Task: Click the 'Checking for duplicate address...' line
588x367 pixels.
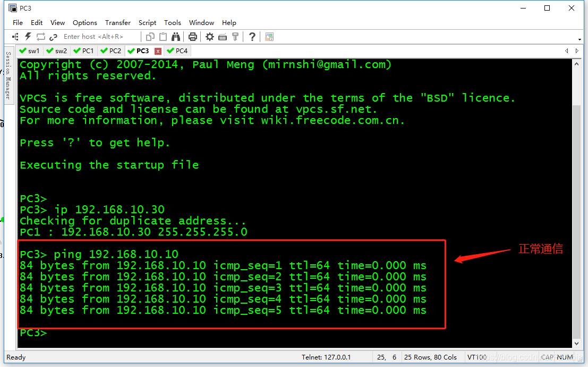Action: pyautogui.click(x=133, y=221)
